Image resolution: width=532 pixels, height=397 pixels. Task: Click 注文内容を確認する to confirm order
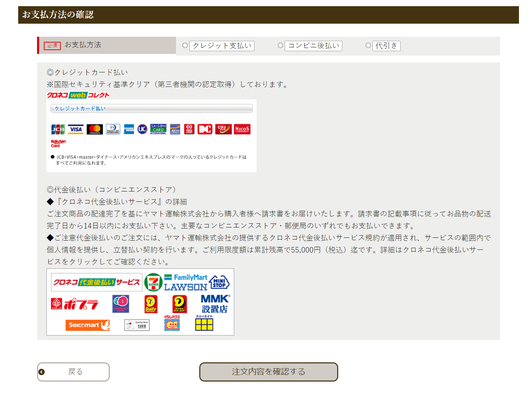[x=269, y=372]
